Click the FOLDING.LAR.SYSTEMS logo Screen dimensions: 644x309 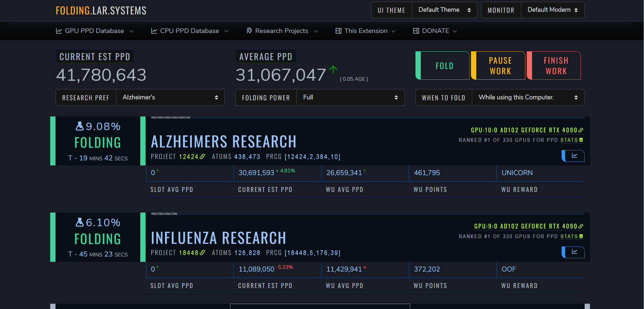tap(101, 11)
